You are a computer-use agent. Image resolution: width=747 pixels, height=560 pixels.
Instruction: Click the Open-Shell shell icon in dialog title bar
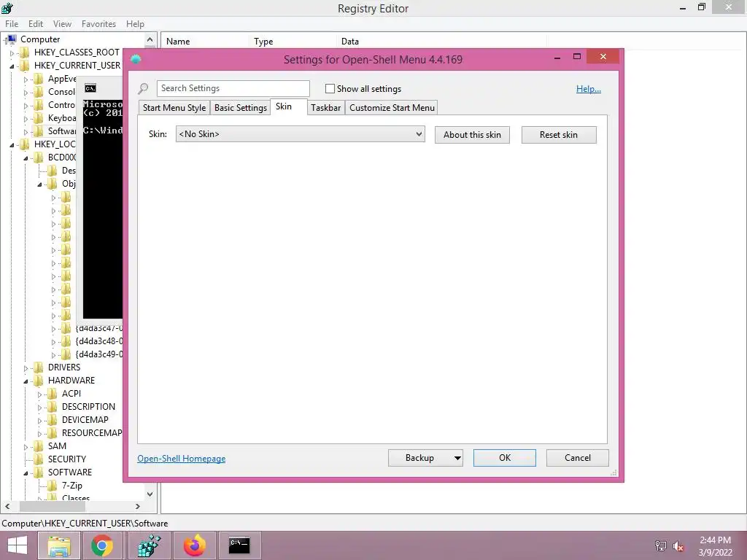[136, 60]
